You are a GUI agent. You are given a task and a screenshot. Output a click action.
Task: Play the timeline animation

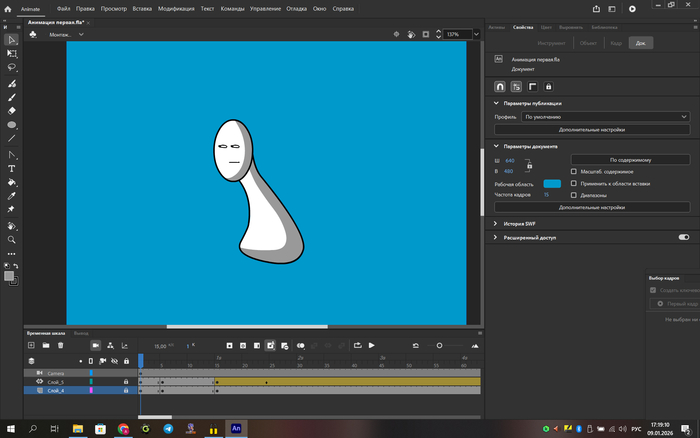(372, 345)
